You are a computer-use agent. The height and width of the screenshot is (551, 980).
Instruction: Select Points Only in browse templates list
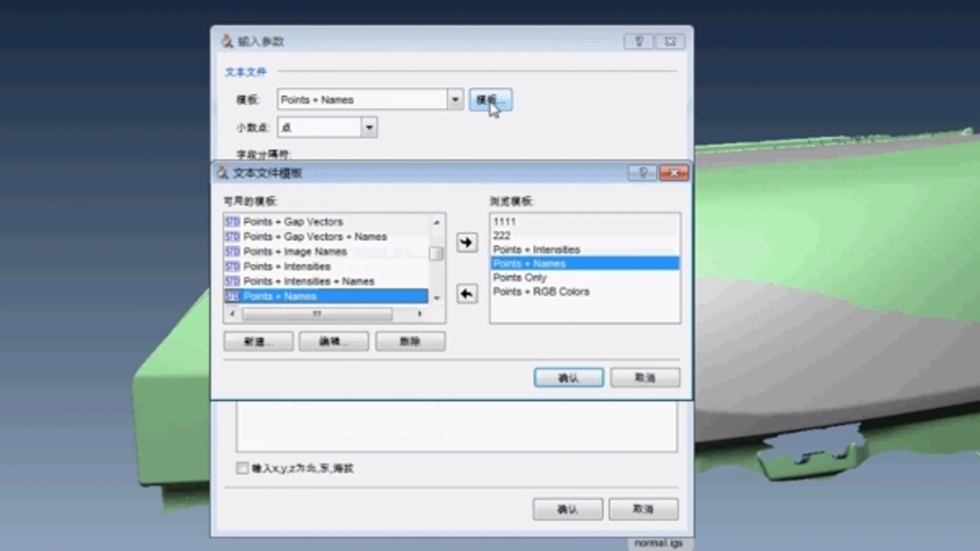point(584,277)
